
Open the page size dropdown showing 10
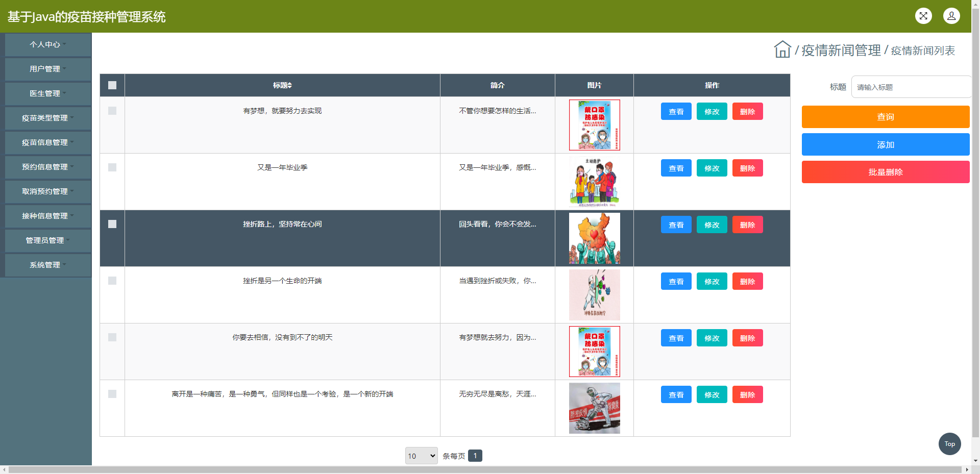(421, 456)
